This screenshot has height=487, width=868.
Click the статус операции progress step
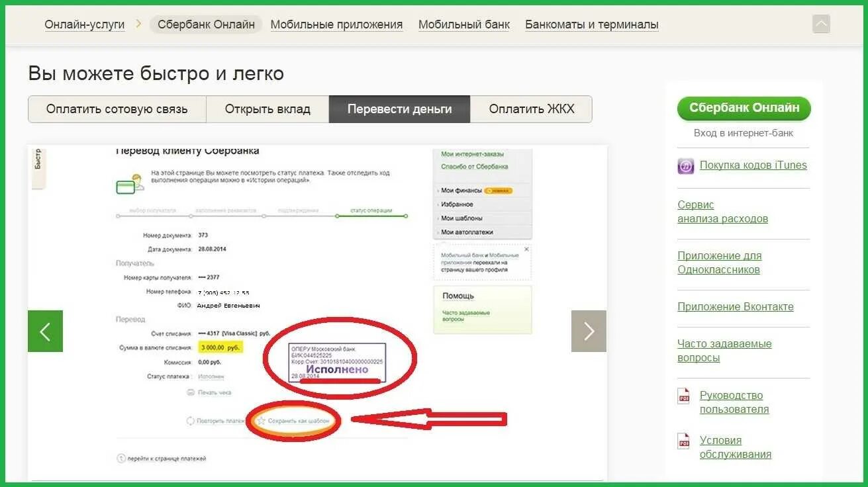(x=371, y=210)
